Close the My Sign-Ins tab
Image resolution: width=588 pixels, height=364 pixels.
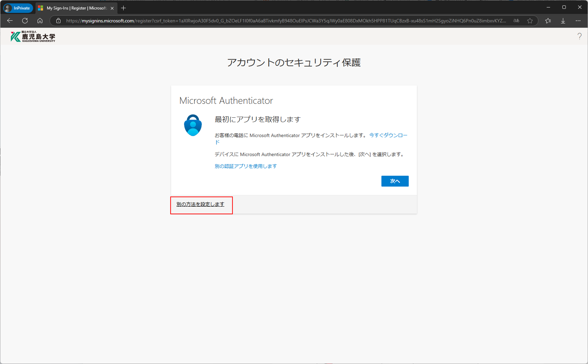tap(112, 8)
